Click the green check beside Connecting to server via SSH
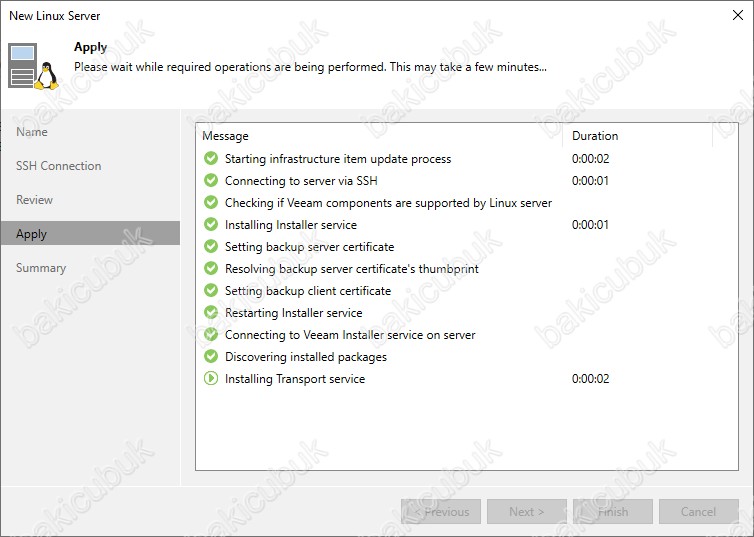Image resolution: width=754 pixels, height=537 pixels. (211, 180)
